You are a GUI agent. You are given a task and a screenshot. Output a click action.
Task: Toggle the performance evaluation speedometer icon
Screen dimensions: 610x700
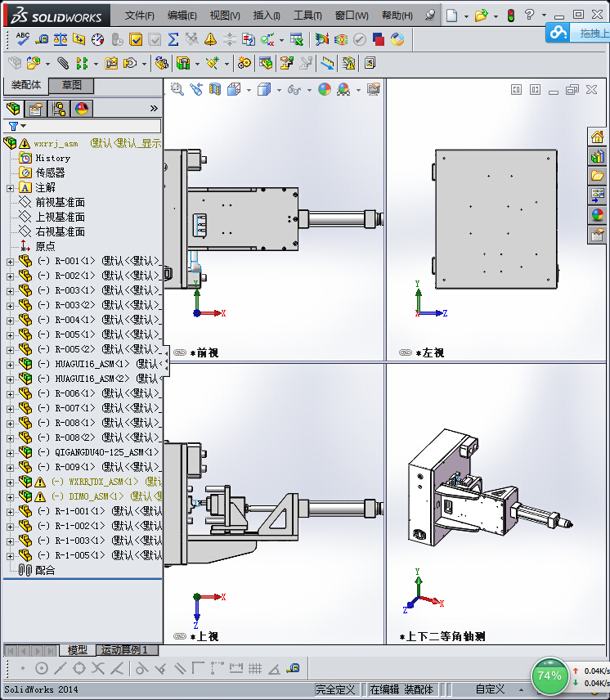coord(98,40)
